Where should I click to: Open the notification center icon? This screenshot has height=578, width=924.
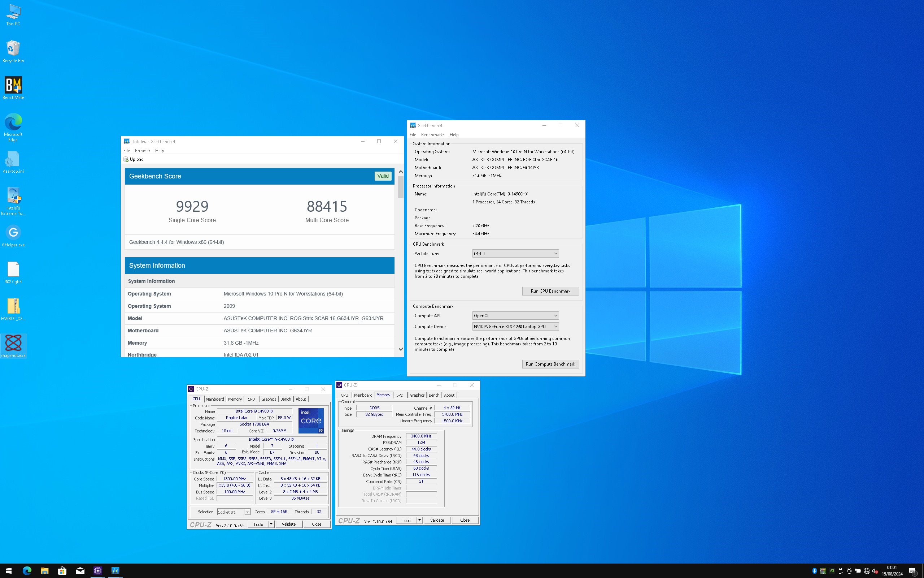click(913, 571)
